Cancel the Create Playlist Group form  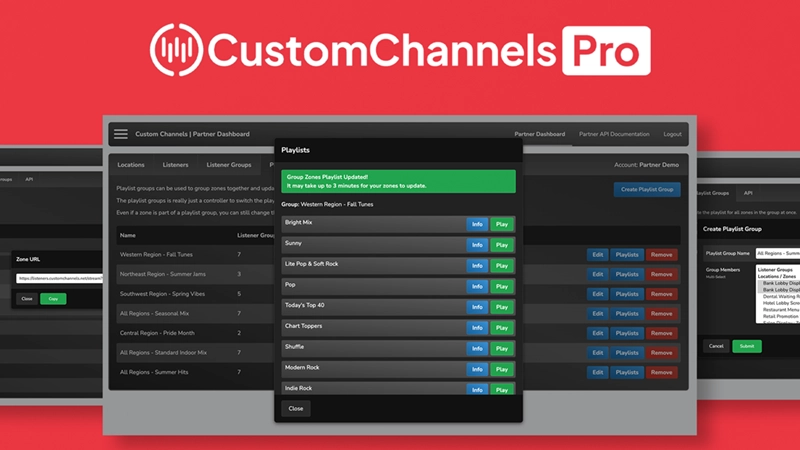(x=716, y=346)
